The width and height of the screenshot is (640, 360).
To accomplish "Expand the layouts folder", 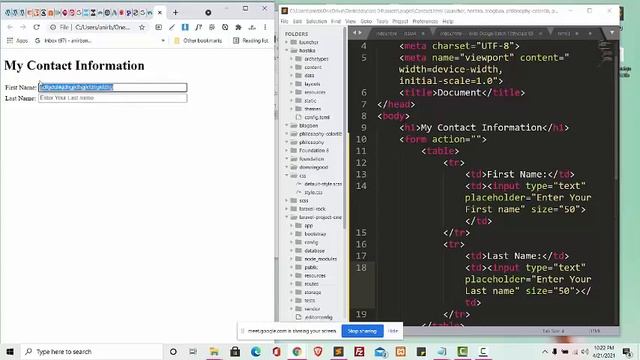I will pos(291,84).
